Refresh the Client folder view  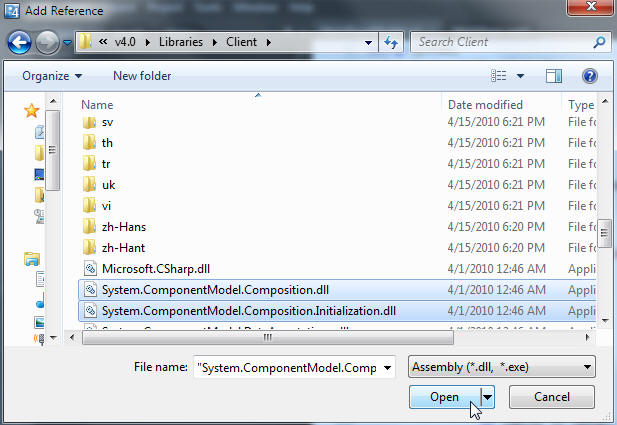click(391, 42)
